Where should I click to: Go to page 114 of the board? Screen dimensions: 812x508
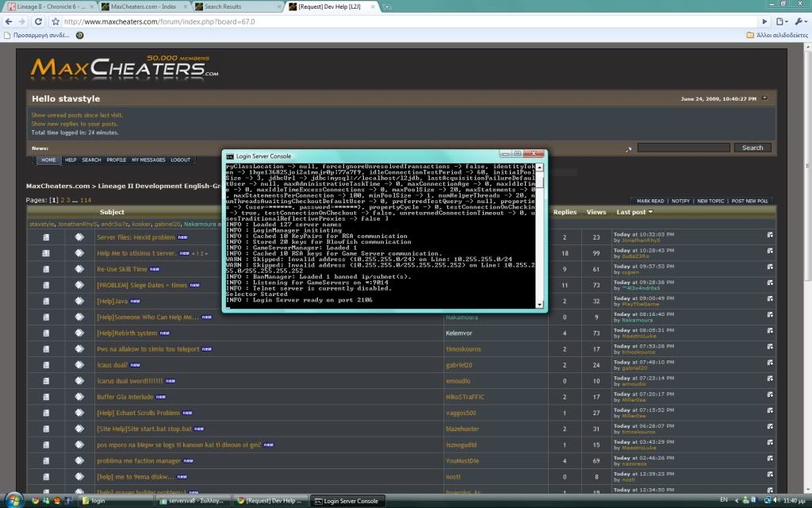pos(86,200)
